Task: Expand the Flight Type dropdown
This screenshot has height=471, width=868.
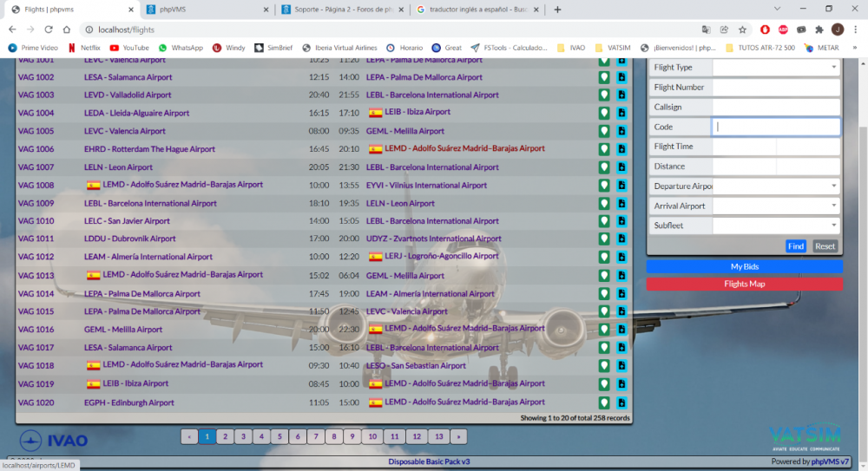Action: point(775,68)
